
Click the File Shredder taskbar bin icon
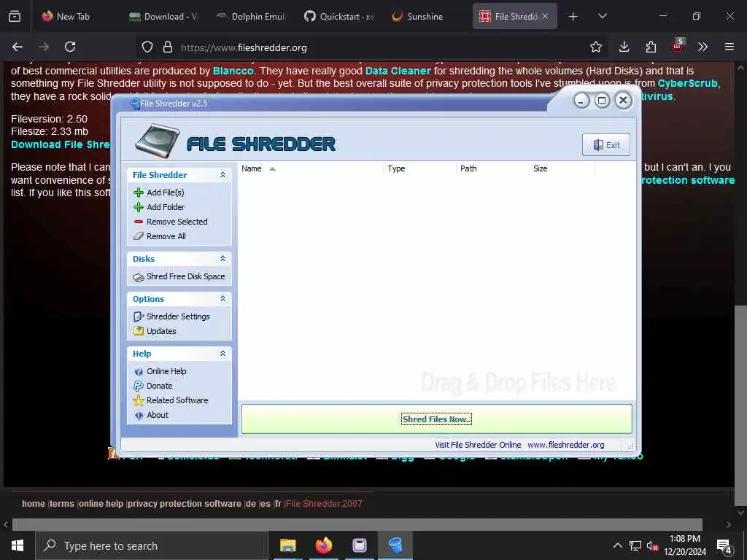(x=395, y=545)
